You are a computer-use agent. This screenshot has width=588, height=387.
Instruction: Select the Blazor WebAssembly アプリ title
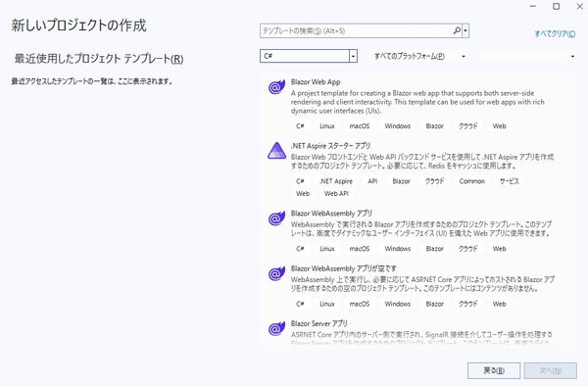pos(331,213)
